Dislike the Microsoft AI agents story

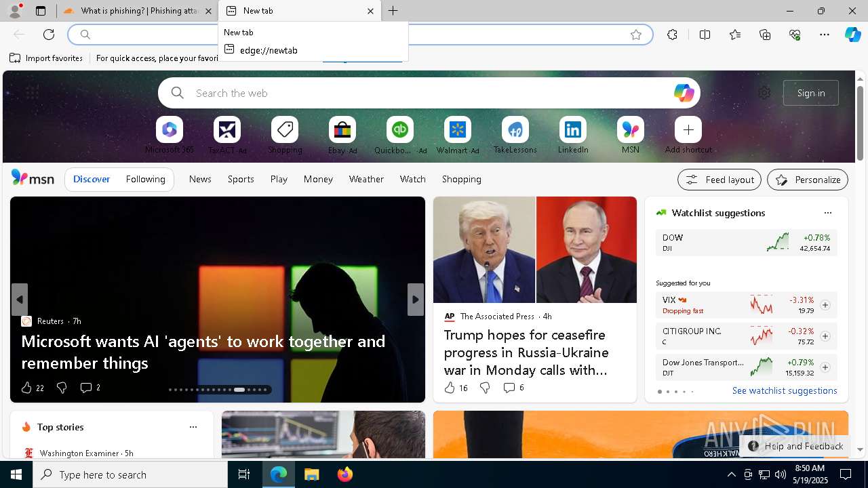coord(62,388)
